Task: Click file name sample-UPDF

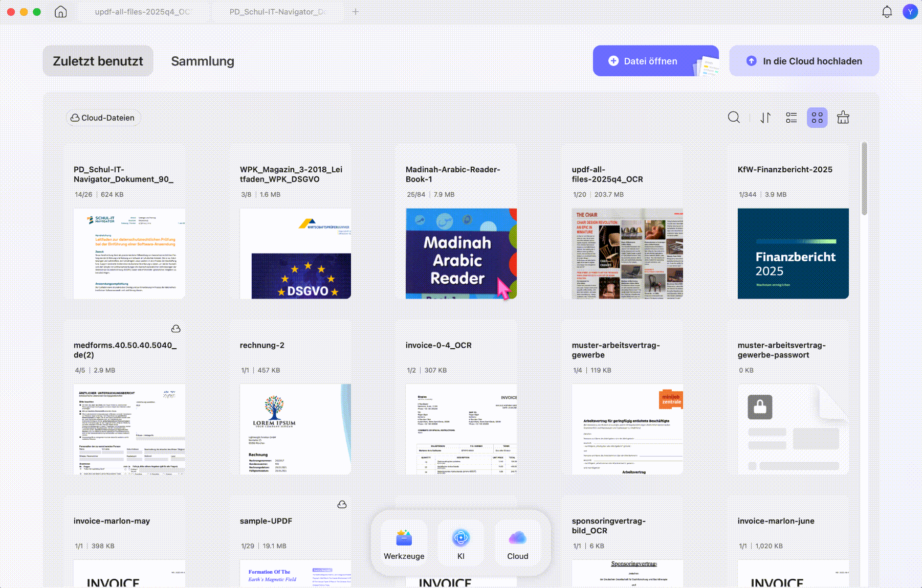Action: point(266,521)
